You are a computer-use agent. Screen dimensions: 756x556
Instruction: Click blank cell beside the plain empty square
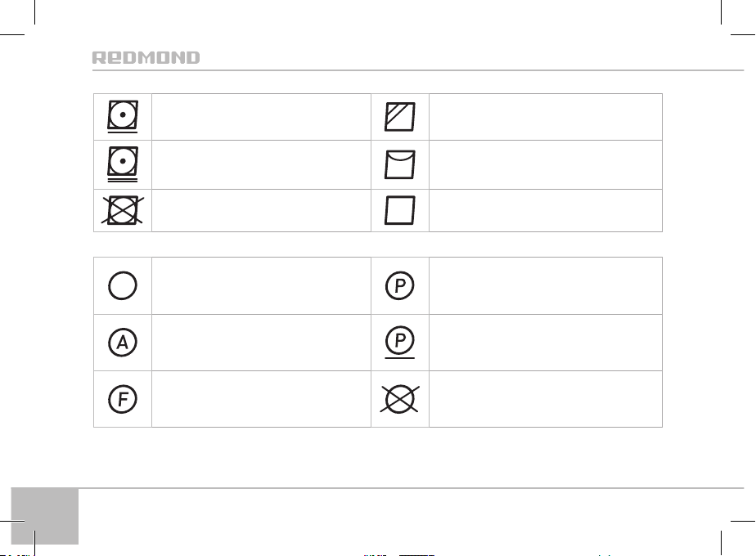(x=546, y=211)
